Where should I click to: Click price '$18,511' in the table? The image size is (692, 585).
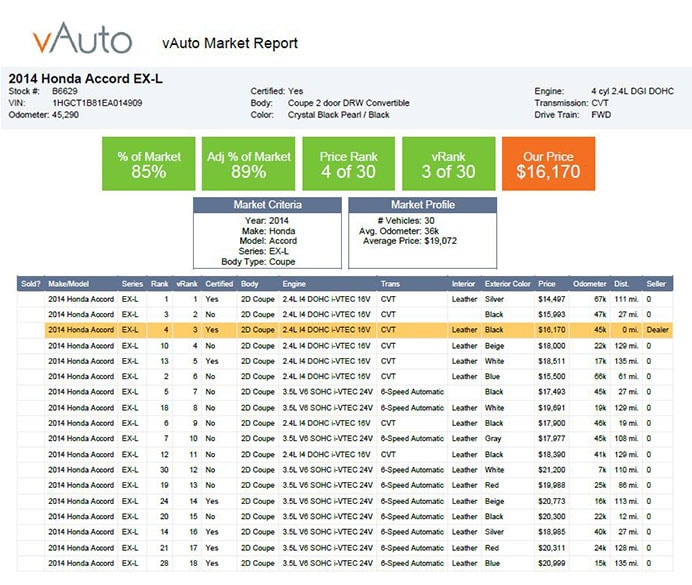point(552,361)
